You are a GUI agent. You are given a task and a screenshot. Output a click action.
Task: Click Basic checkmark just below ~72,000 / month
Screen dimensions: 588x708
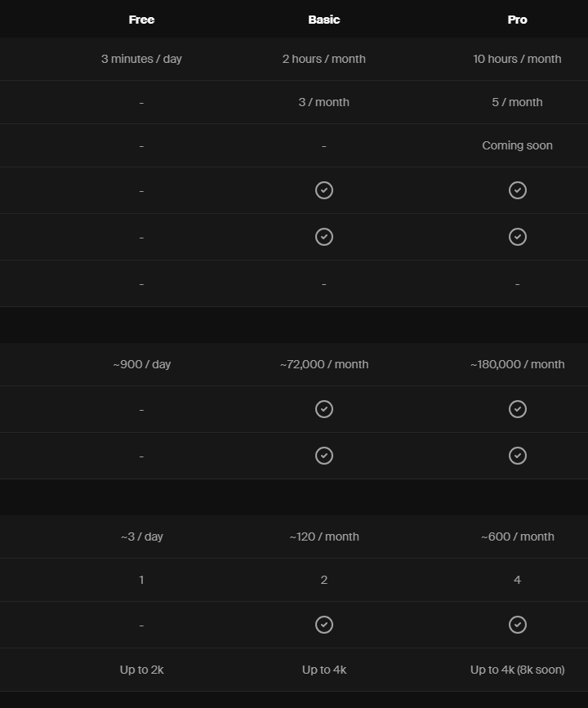[x=323, y=409]
